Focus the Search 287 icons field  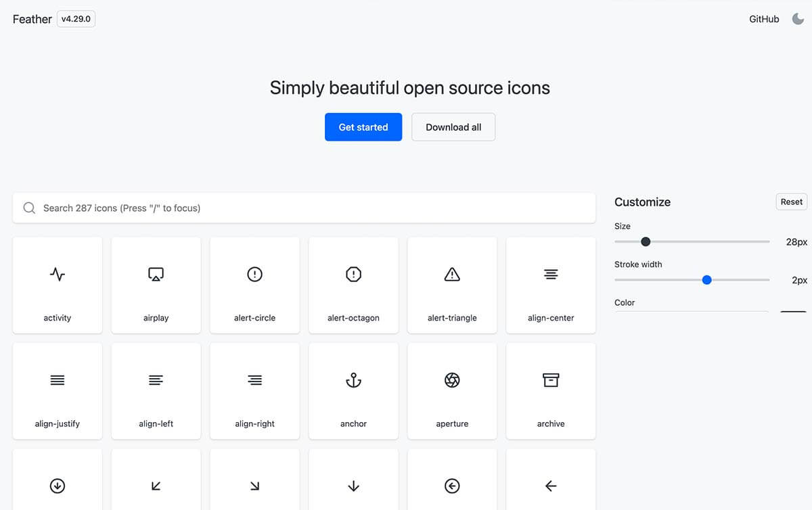coord(304,208)
